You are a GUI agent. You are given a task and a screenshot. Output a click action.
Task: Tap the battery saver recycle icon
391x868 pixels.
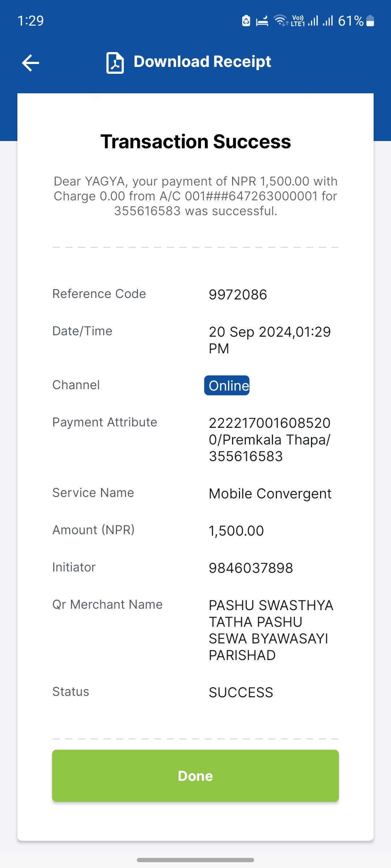tap(246, 21)
